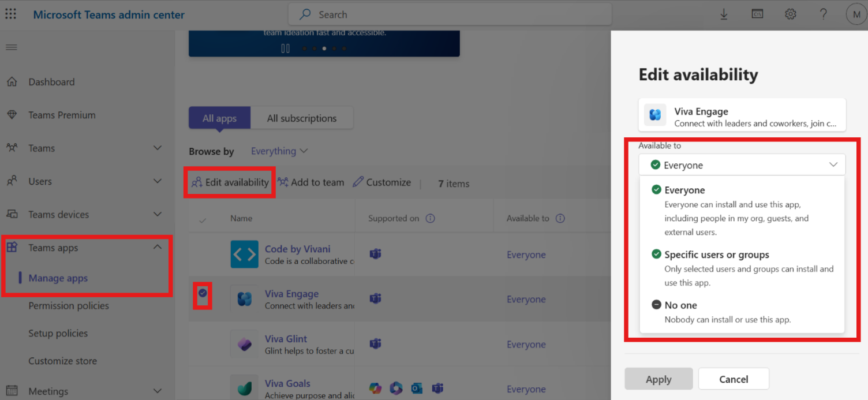
Task: Open the Available to dropdown
Action: click(742, 165)
